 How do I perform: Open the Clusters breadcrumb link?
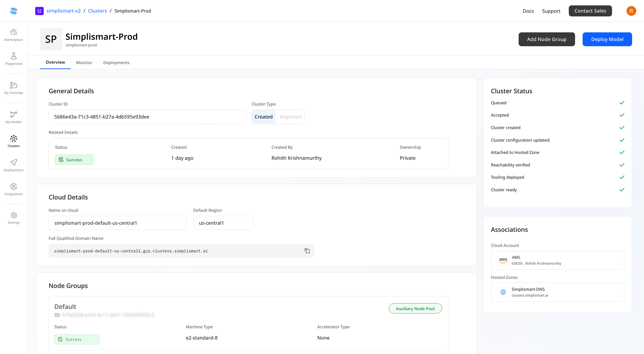[97, 11]
